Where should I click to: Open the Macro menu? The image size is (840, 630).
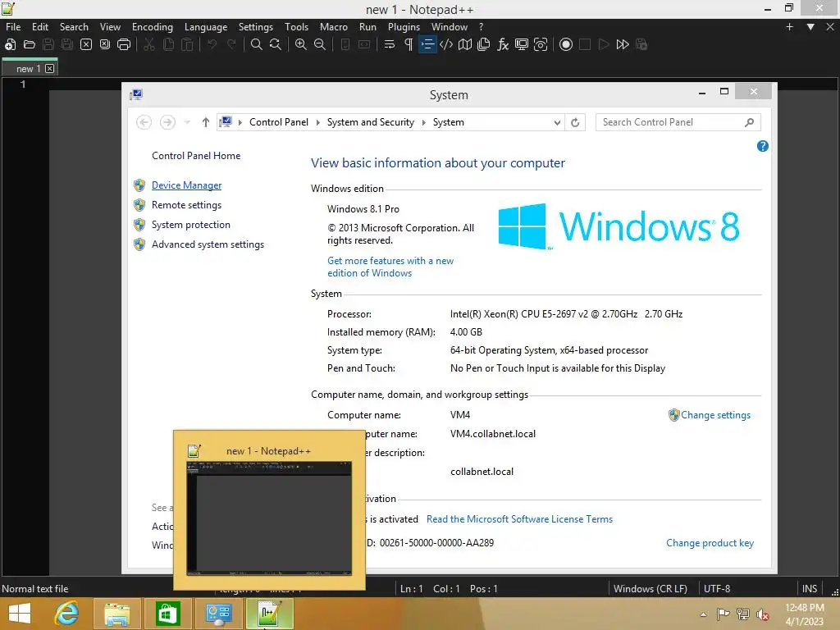pos(333,27)
